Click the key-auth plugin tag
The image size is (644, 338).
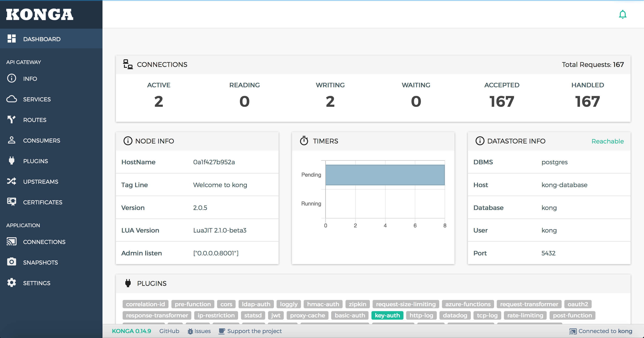tap(387, 315)
